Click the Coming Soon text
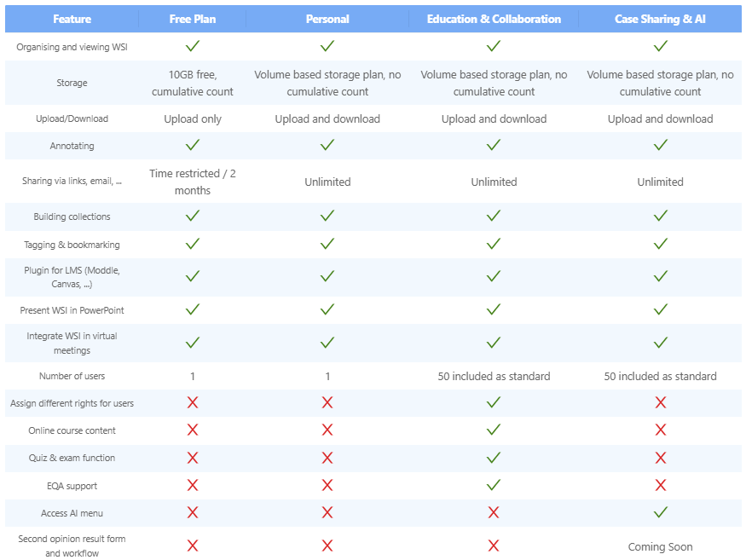 tap(660, 546)
